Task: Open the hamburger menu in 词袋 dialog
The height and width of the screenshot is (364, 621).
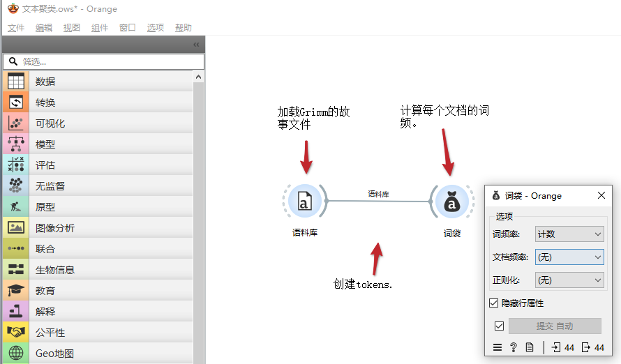Action: click(497, 347)
